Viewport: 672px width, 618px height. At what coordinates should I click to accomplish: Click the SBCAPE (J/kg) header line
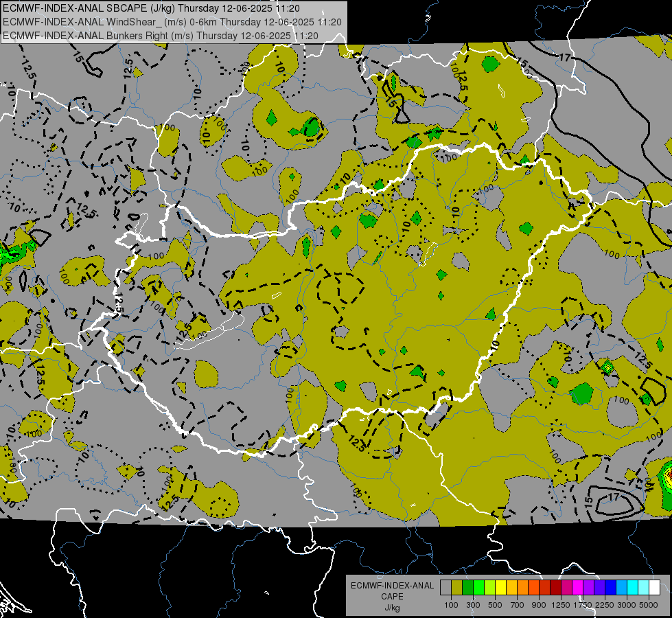(x=151, y=8)
